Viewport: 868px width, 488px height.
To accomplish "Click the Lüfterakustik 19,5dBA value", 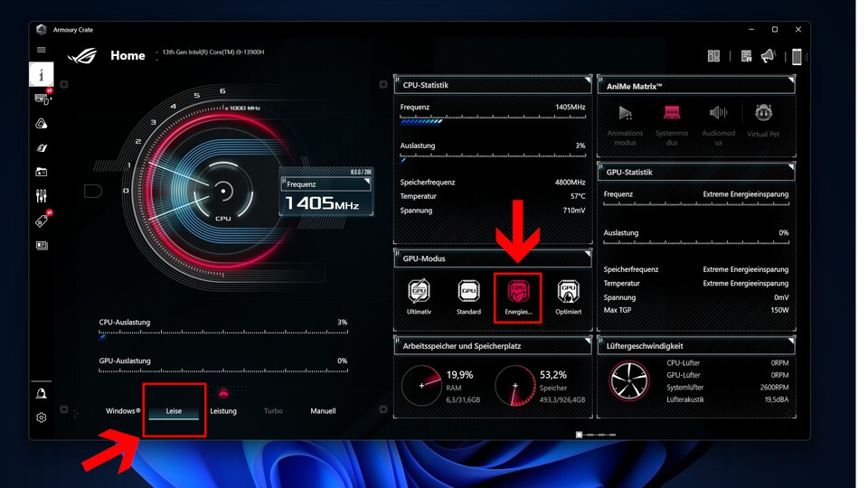I will (x=776, y=399).
